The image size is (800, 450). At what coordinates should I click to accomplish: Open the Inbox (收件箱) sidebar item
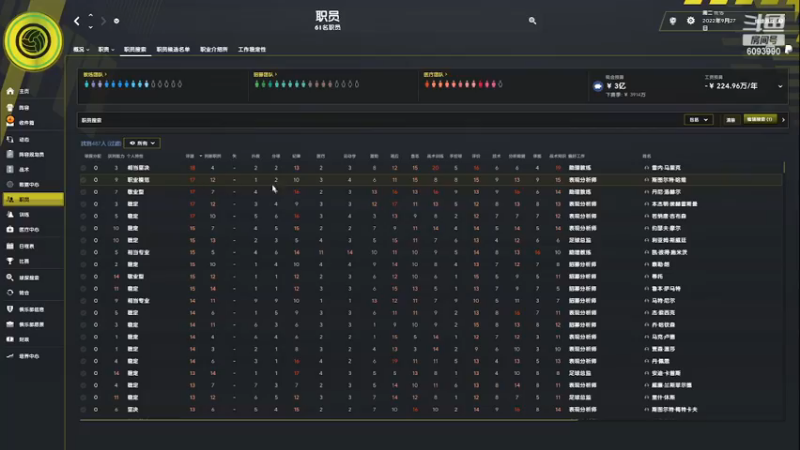tap(33, 122)
